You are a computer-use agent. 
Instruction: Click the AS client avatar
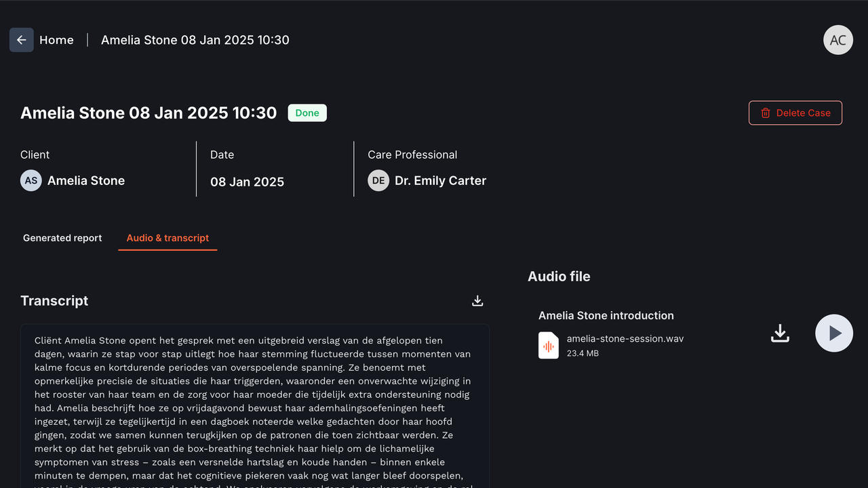coord(31,181)
